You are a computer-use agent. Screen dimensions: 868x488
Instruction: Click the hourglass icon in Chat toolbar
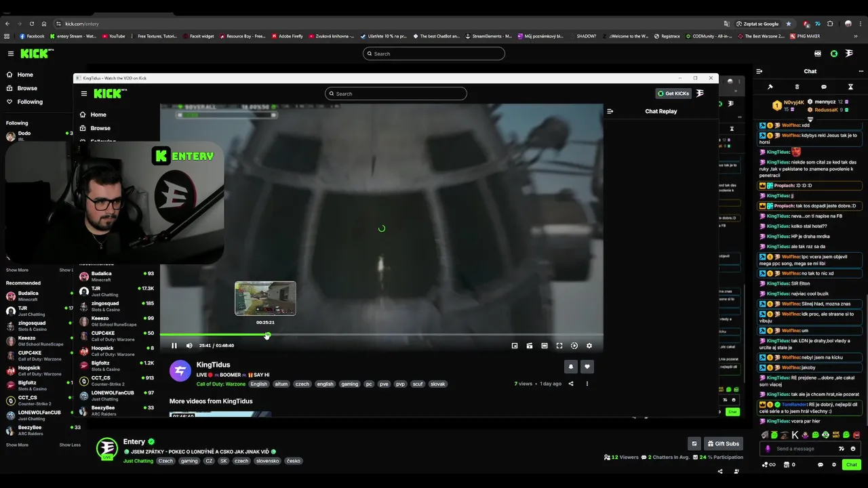click(850, 87)
